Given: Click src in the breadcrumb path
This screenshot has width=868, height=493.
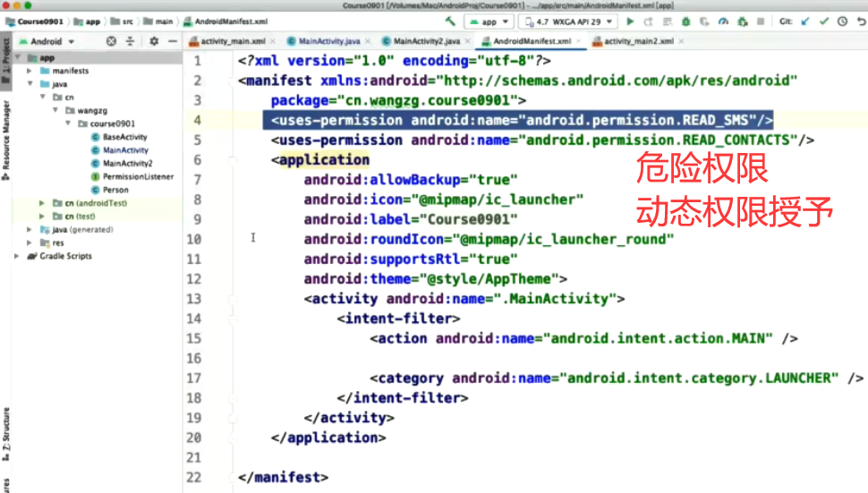Looking at the screenshot, I should [122, 21].
